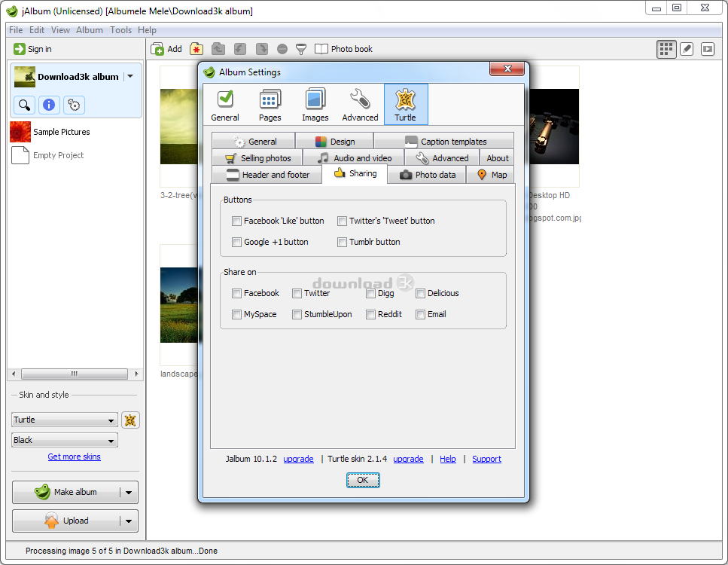This screenshot has width=728, height=565.
Task: Open the Turtle skin dropdown
Action: tap(65, 420)
